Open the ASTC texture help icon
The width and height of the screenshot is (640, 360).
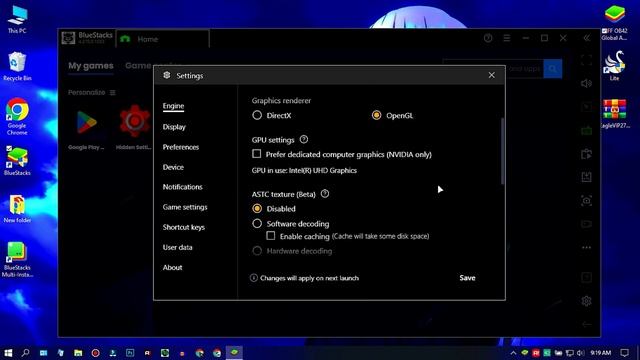(325, 194)
